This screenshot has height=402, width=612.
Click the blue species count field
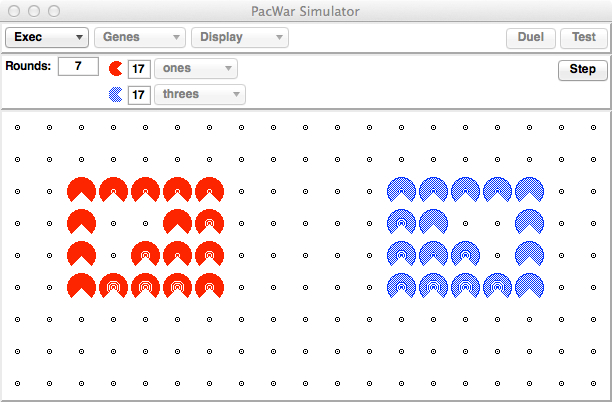coord(139,95)
